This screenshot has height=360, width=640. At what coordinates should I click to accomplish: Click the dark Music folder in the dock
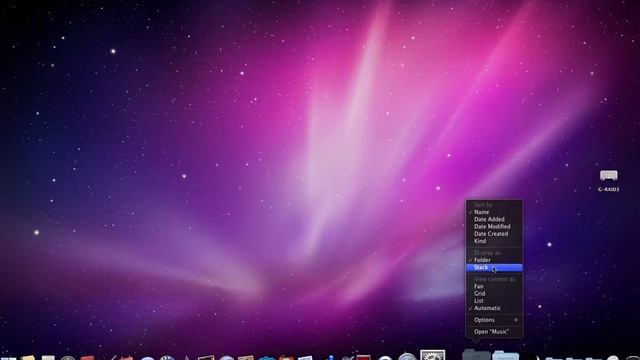coord(476,354)
